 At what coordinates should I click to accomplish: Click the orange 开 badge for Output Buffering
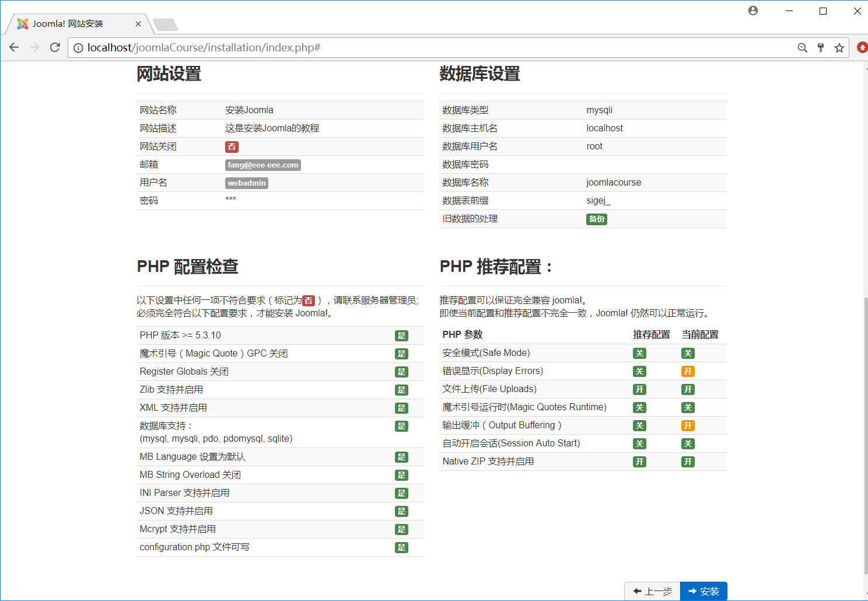688,426
